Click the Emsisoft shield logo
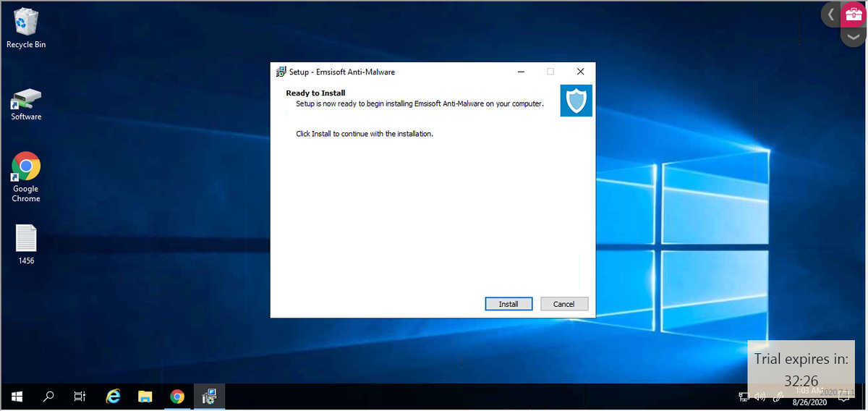The image size is (868, 411). pyautogui.click(x=576, y=101)
